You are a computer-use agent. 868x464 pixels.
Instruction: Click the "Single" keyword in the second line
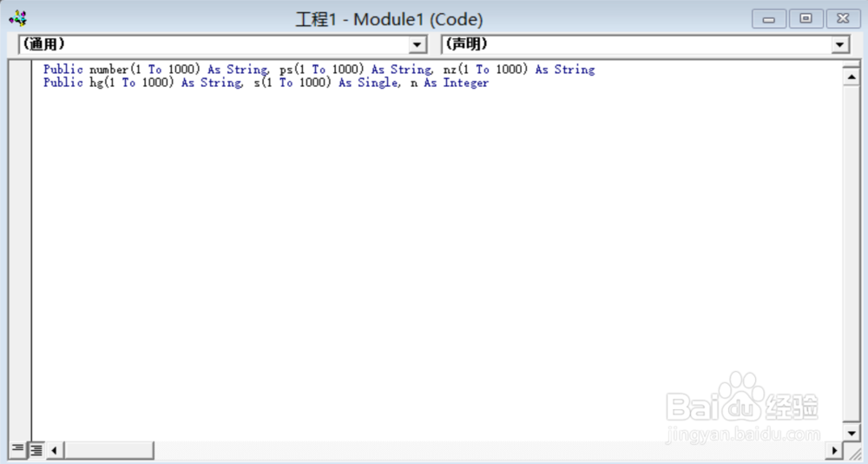pyautogui.click(x=377, y=83)
